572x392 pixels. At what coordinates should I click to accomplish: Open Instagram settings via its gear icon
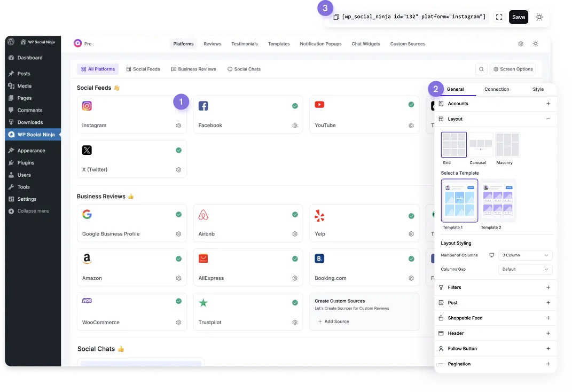click(178, 126)
